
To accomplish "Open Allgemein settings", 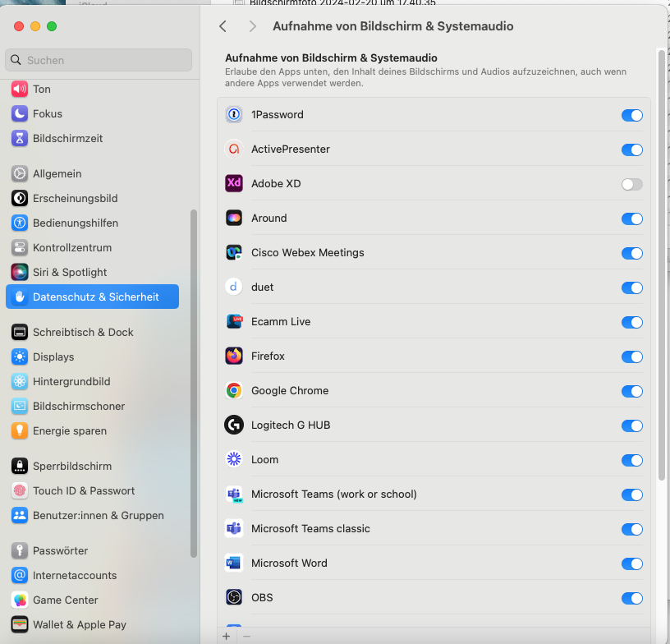I will point(92,173).
